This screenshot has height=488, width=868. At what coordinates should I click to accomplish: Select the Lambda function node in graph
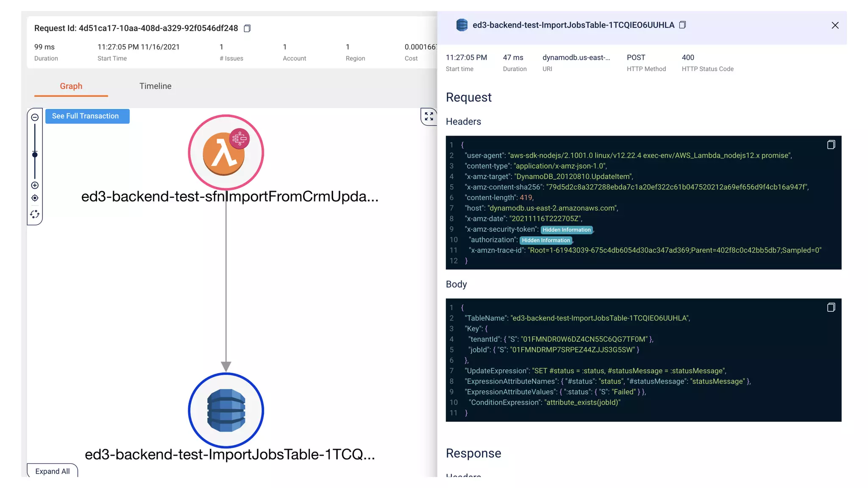pos(226,152)
